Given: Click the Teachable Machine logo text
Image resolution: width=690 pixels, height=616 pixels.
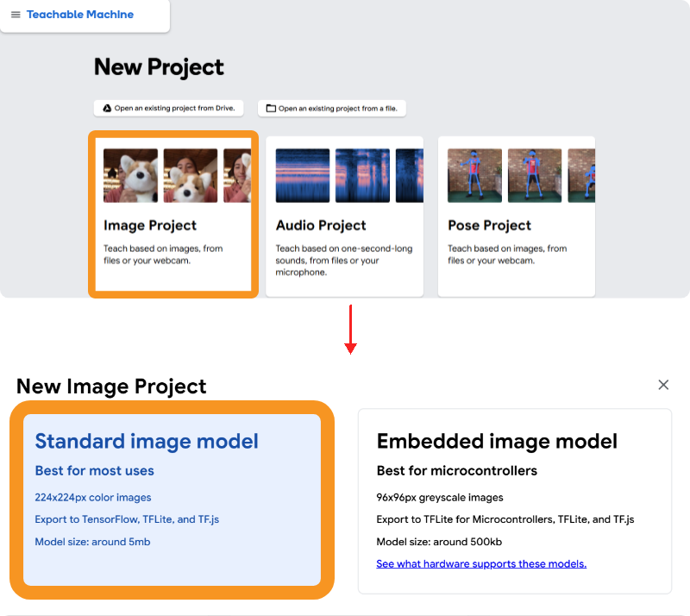Looking at the screenshot, I should pyautogui.click(x=80, y=15).
